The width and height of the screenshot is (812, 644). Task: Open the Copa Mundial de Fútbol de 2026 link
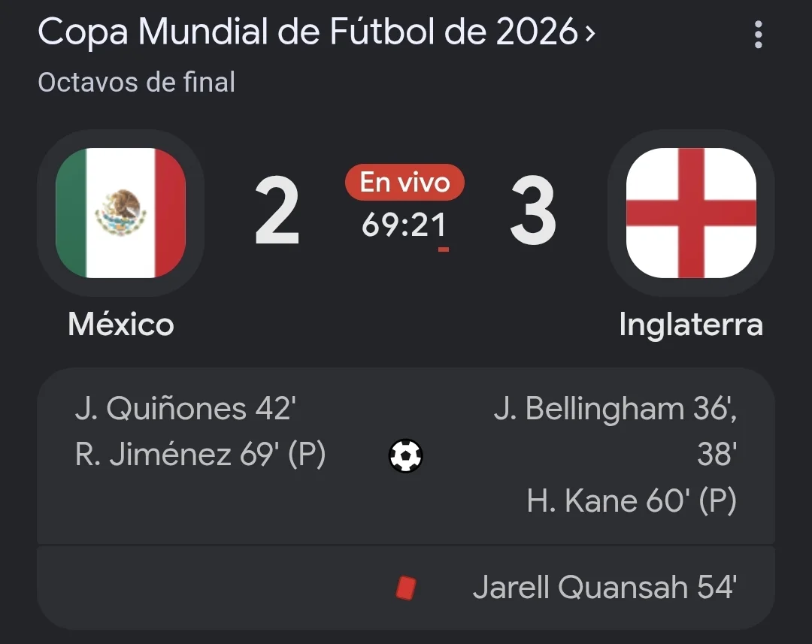[308, 32]
